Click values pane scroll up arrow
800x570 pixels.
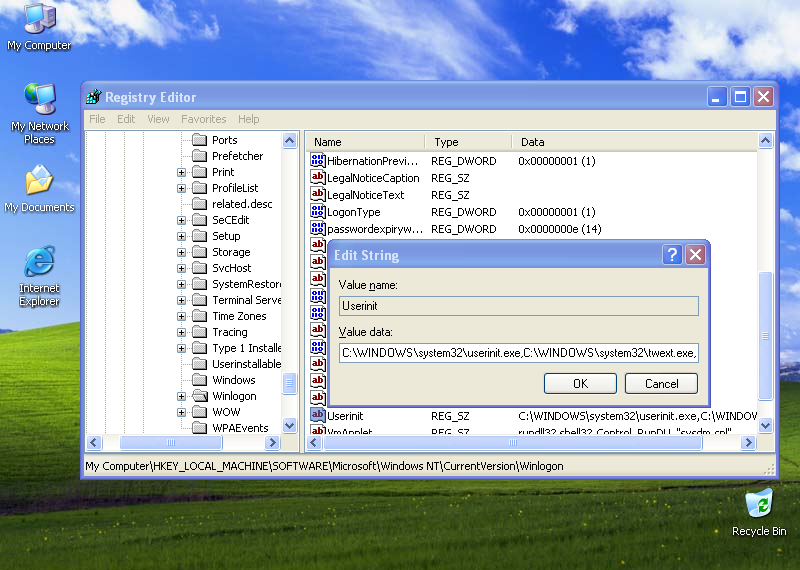[765, 140]
